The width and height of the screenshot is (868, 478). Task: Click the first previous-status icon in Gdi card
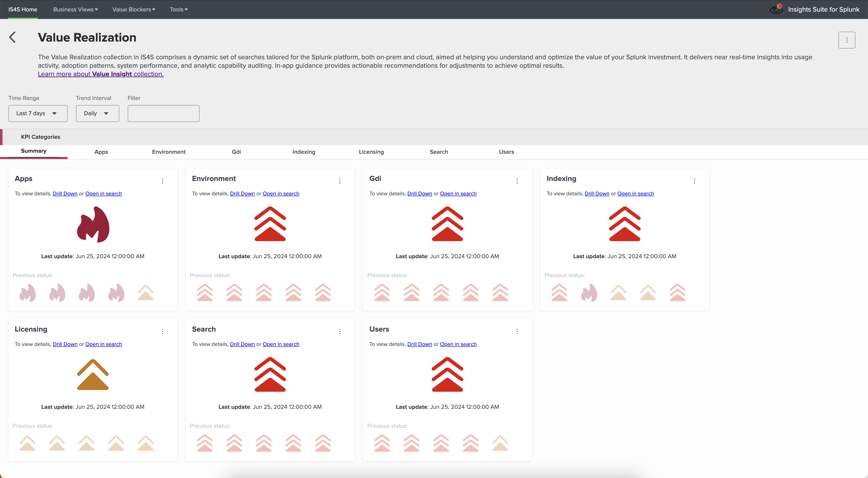(x=382, y=293)
